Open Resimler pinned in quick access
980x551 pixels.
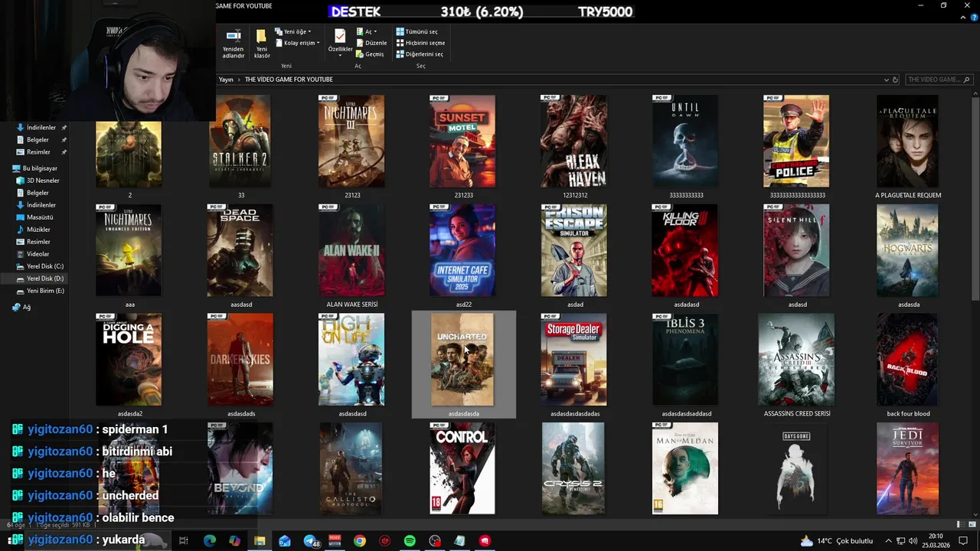click(38, 152)
